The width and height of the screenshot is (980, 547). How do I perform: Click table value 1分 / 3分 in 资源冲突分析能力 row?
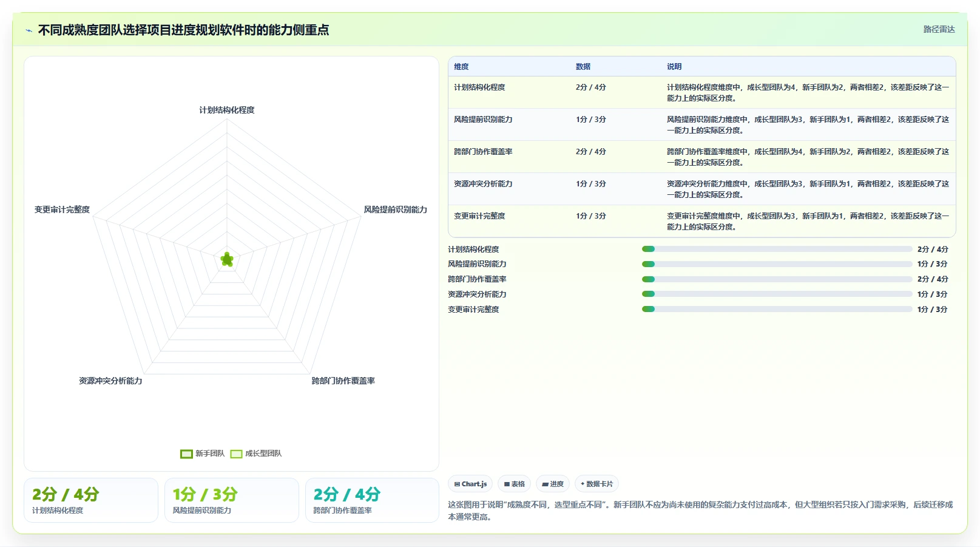click(591, 184)
